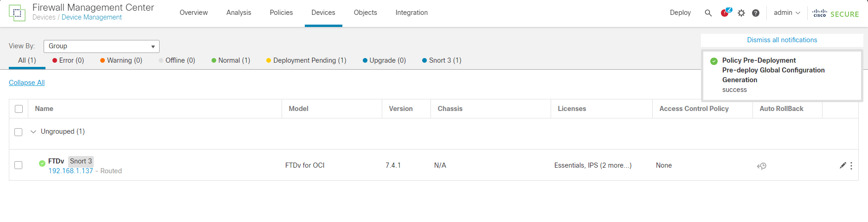Click the Collapse All link
Image resolution: width=868 pixels, height=222 pixels.
coord(27,83)
